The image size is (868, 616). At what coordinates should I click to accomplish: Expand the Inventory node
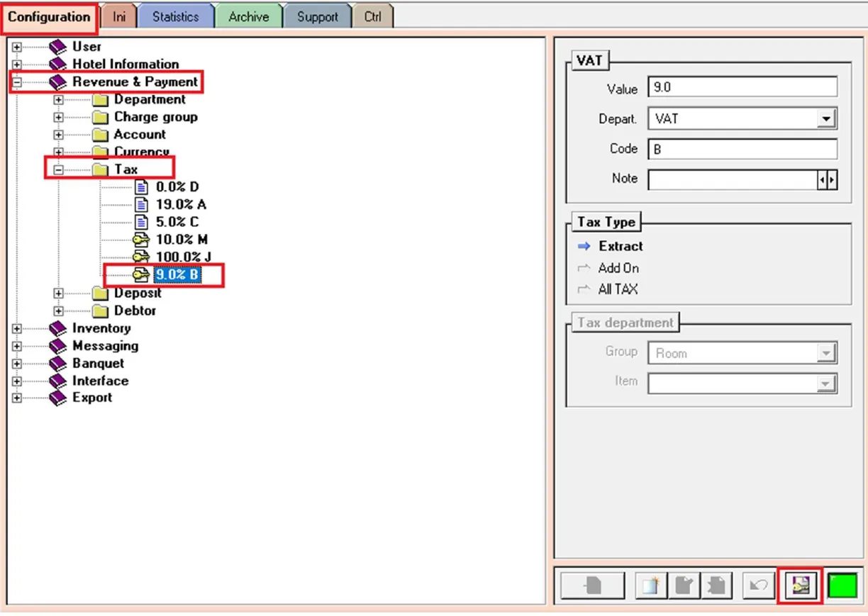click(x=17, y=328)
